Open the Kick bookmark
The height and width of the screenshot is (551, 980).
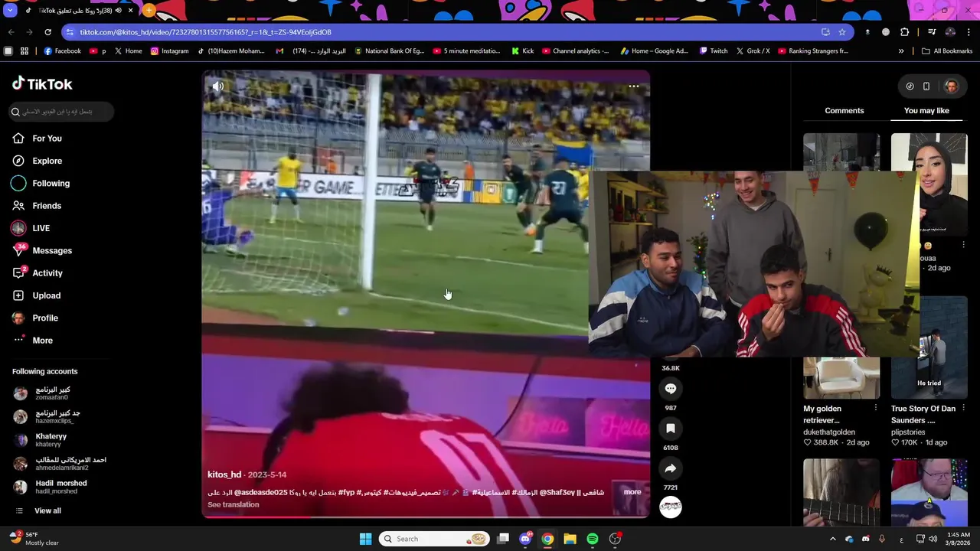pyautogui.click(x=523, y=51)
